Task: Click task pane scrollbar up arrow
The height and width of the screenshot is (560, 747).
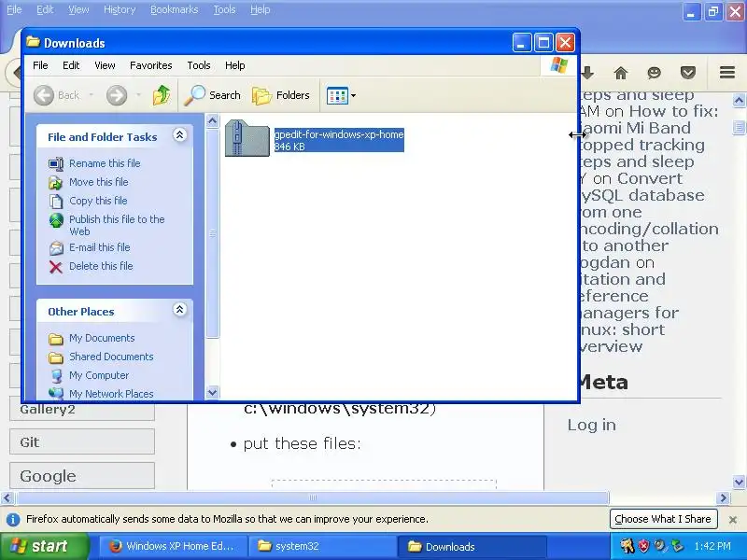Action: point(213,121)
